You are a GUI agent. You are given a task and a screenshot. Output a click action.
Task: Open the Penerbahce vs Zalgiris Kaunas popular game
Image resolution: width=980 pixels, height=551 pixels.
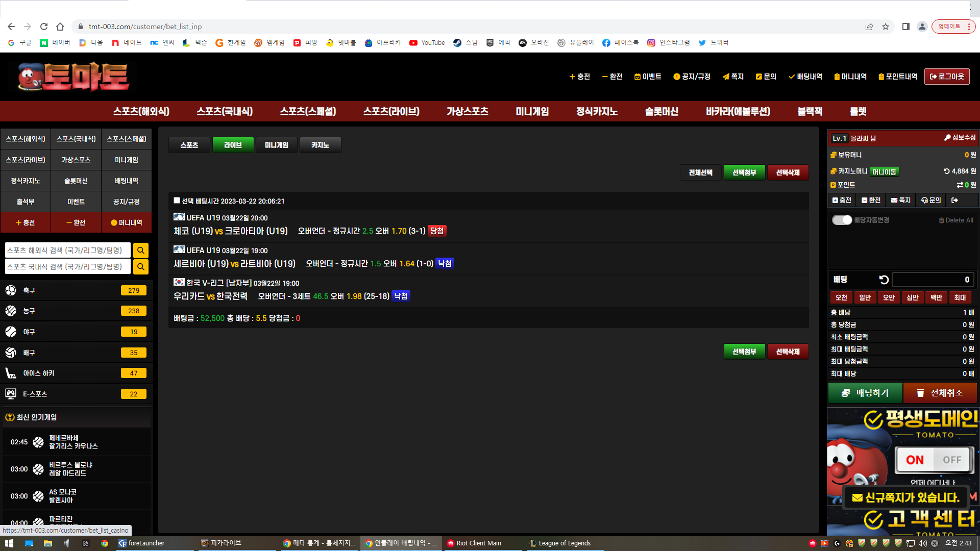(x=77, y=442)
